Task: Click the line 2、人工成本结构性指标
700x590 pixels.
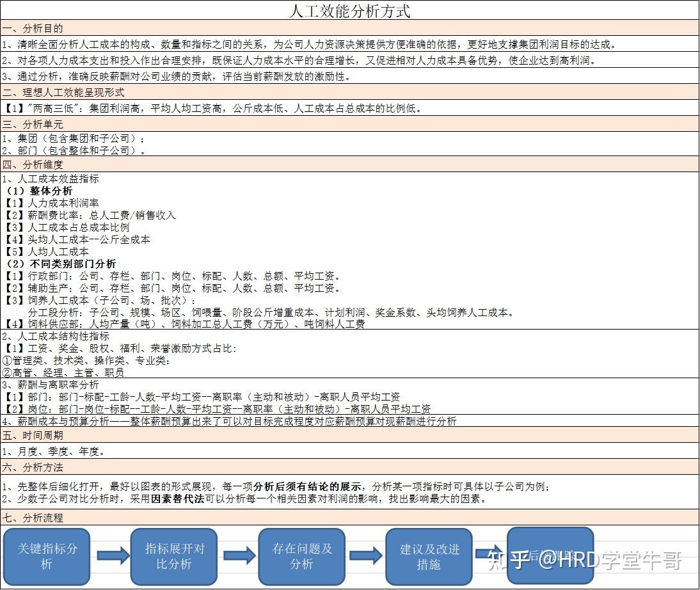Action: click(56, 336)
